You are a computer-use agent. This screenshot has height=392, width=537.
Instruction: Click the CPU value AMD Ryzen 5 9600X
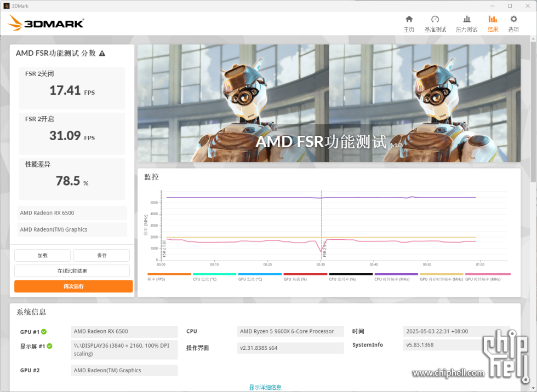click(290, 331)
